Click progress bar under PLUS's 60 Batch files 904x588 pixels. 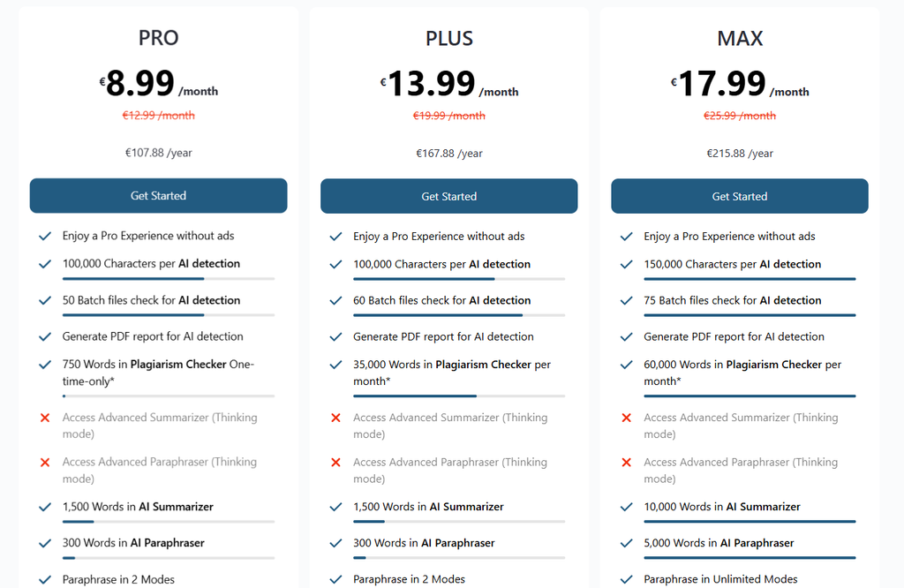click(x=459, y=315)
